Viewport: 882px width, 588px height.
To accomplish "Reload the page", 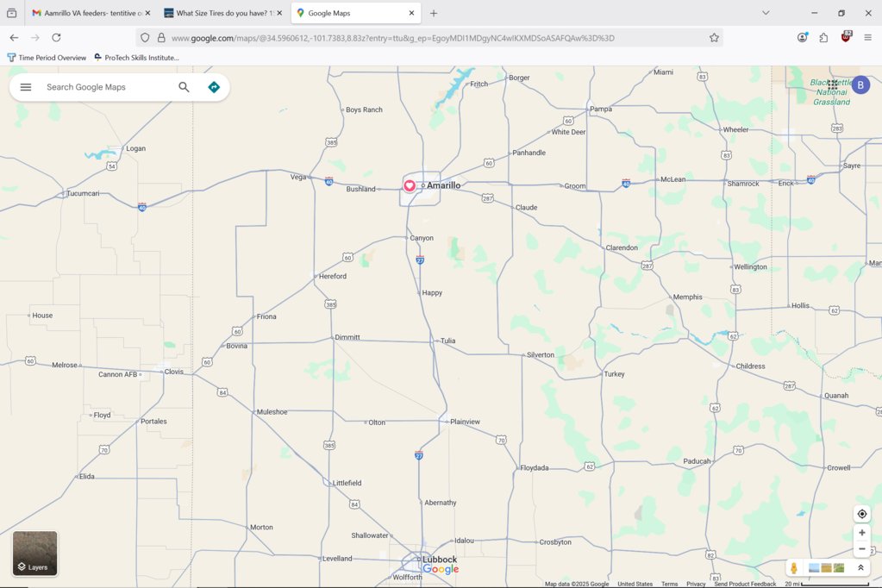I will (x=56, y=38).
